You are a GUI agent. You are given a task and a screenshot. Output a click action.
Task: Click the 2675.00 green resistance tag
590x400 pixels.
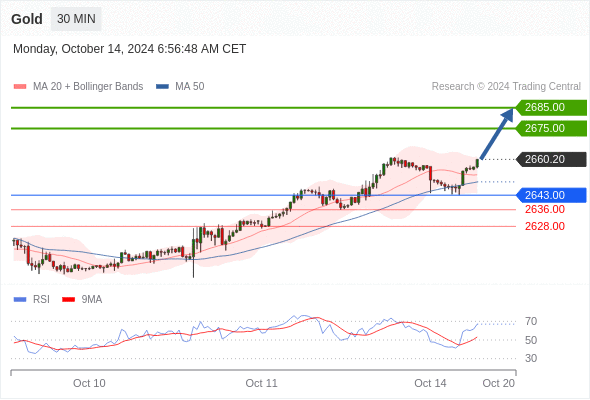[x=551, y=129]
